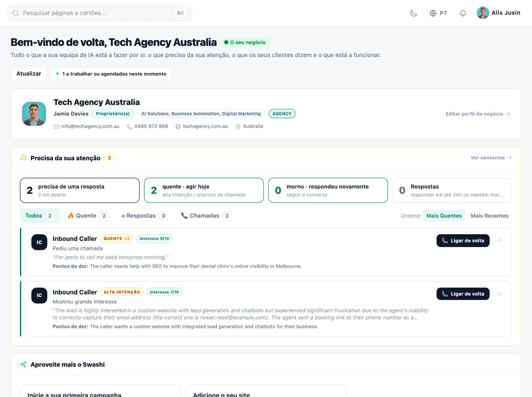
Task: Click the sparkle icon beside Aproveite mais o Swashi
Action: click(x=24, y=364)
